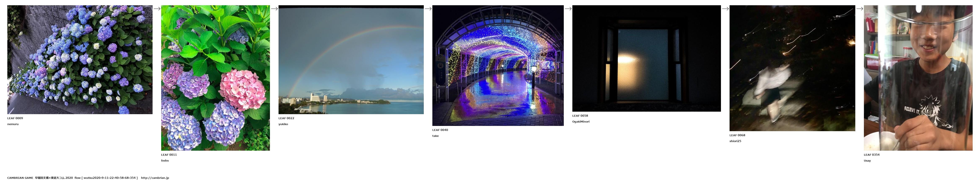Click the arrow between rainbow and light tunnel
Screen dimensions: 980x183
pos(428,8)
